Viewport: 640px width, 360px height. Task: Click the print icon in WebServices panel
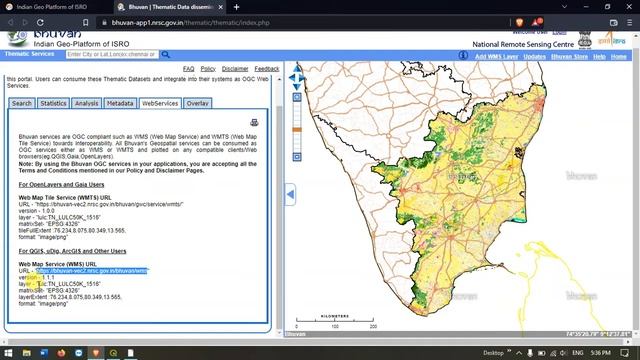tap(254, 122)
